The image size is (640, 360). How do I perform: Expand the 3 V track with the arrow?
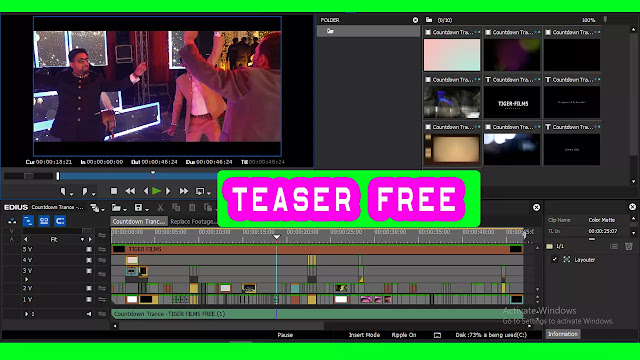point(27,279)
